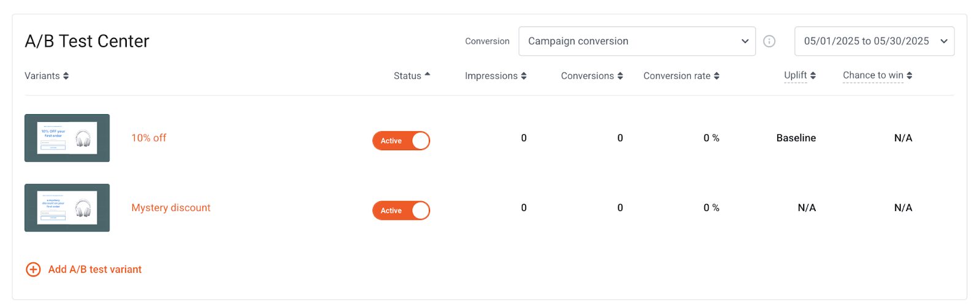
Task: Click the Mystery discount preview thumbnail
Action: click(67, 208)
